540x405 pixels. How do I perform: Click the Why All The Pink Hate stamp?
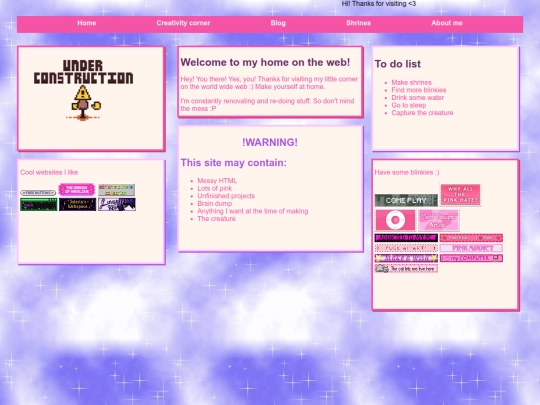(460, 195)
